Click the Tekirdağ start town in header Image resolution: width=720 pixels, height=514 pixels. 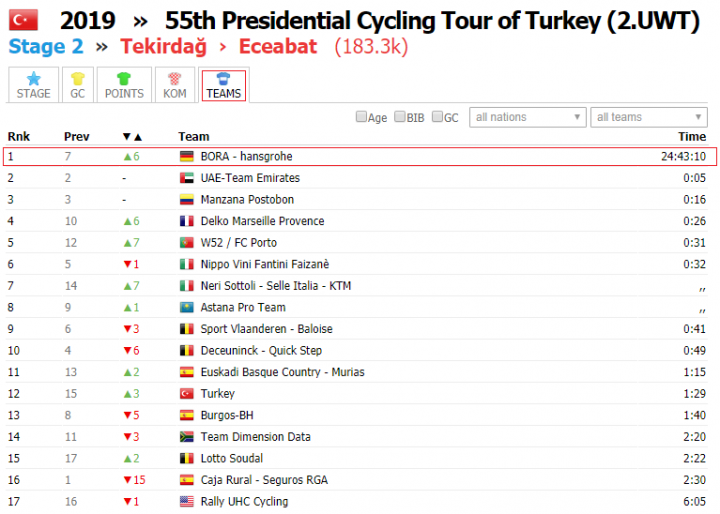click(x=163, y=47)
